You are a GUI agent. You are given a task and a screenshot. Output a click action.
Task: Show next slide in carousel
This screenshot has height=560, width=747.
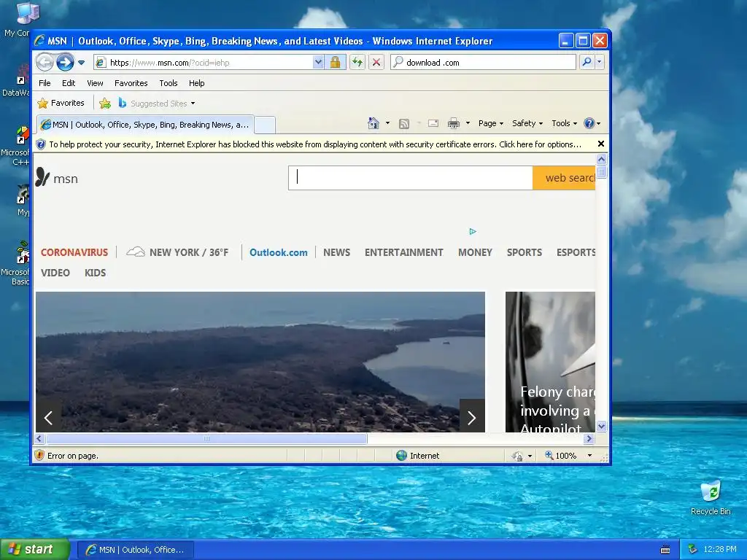pos(472,418)
